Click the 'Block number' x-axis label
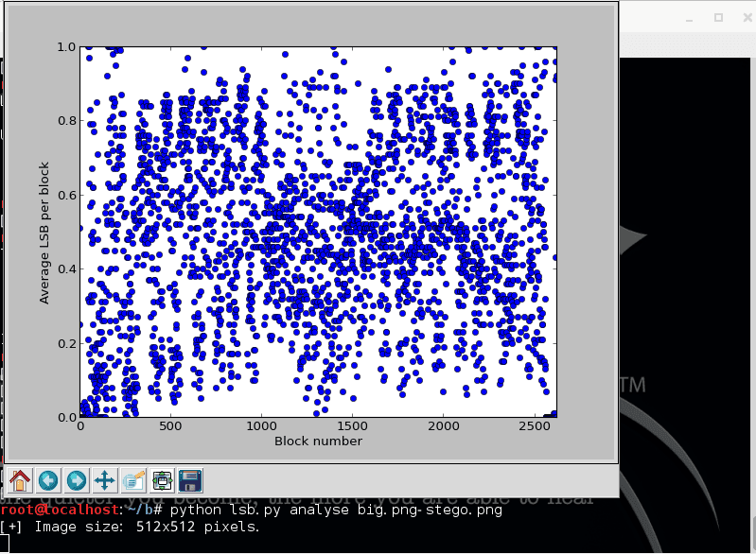756x554 pixels. [x=318, y=441]
